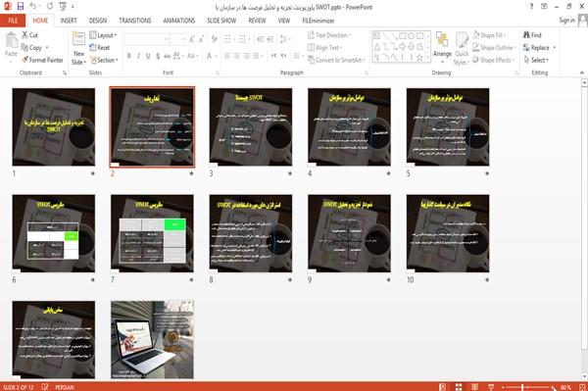588x391 pixels.
Task: Open the Shape Fill dropdown
Action: coord(489,35)
